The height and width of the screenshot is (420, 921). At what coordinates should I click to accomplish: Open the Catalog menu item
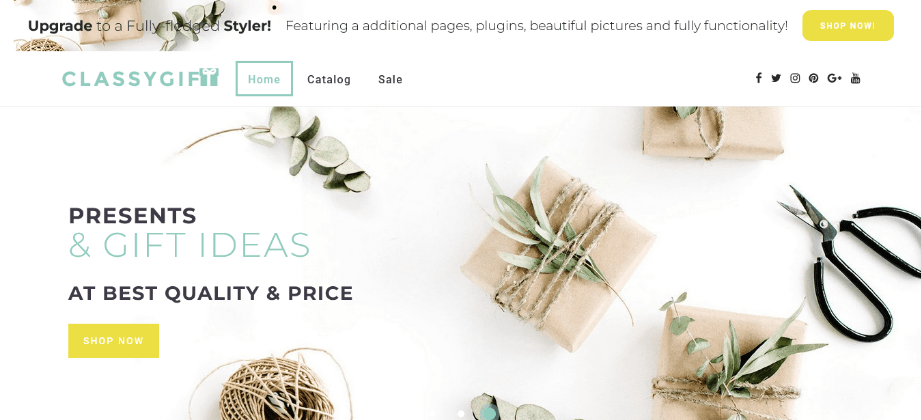pyautogui.click(x=329, y=79)
